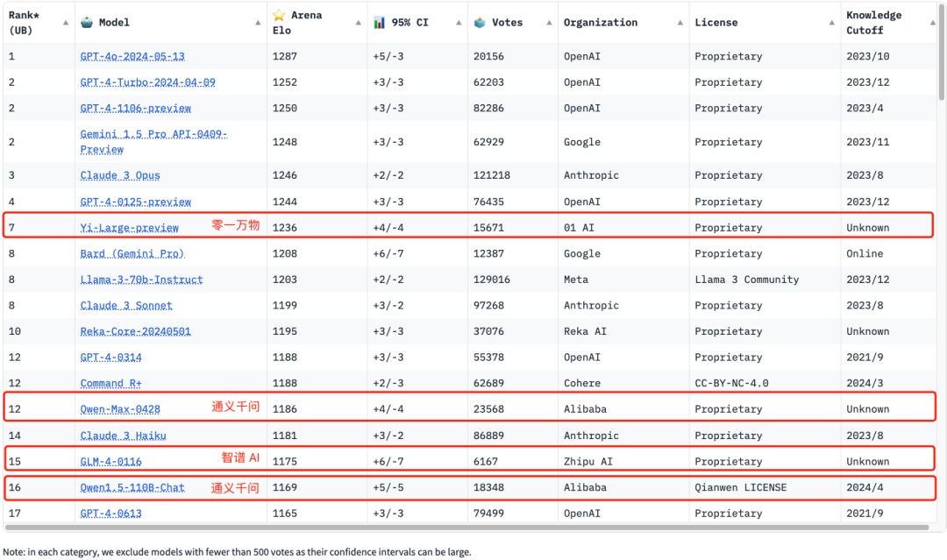Select knowledge cutoff cell 2024/3
The height and width of the screenshot is (560, 947).
(x=865, y=383)
